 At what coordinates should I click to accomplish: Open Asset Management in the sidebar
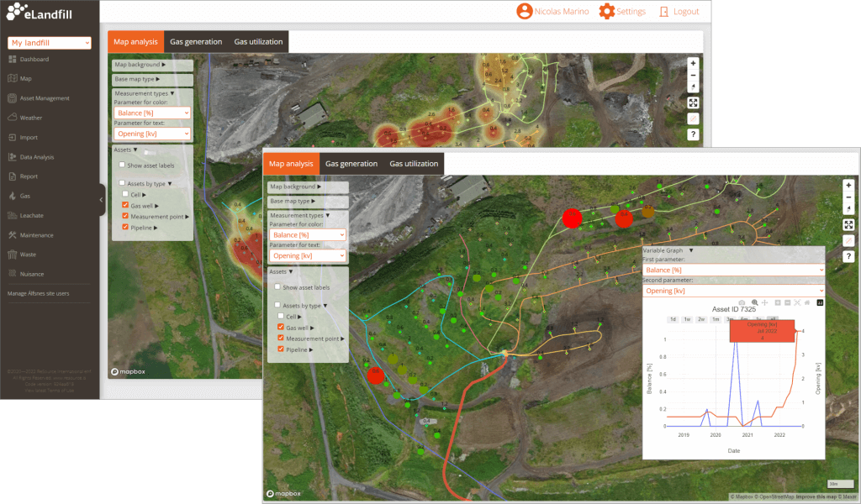(44, 98)
